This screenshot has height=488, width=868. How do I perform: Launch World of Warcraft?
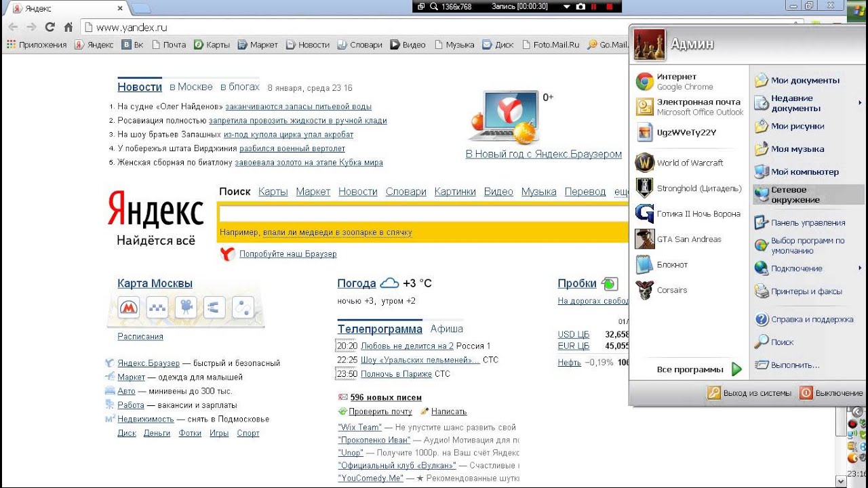(x=689, y=163)
